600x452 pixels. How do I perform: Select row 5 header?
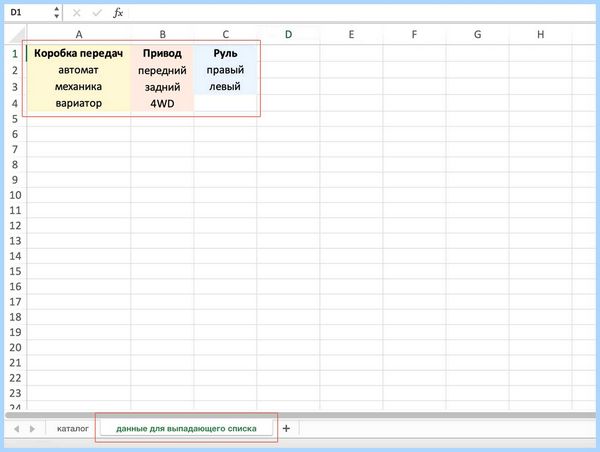coord(15,119)
